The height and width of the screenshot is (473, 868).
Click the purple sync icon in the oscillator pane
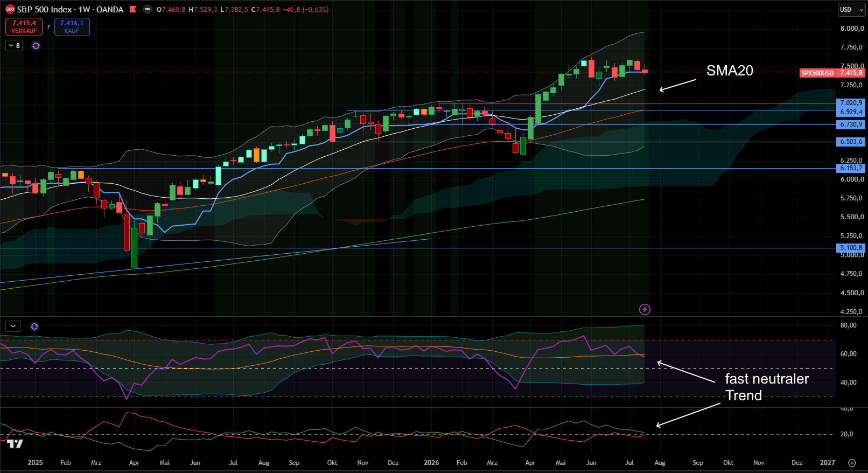click(34, 326)
